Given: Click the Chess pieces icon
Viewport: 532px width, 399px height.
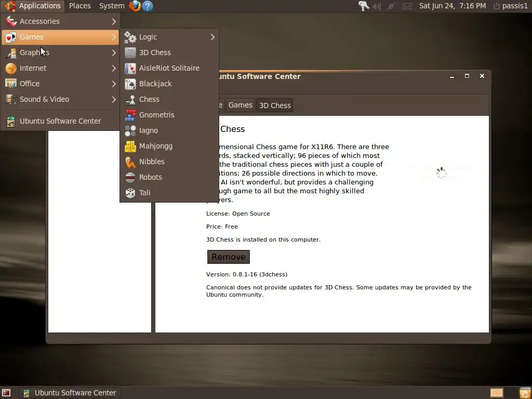Looking at the screenshot, I should point(130,99).
